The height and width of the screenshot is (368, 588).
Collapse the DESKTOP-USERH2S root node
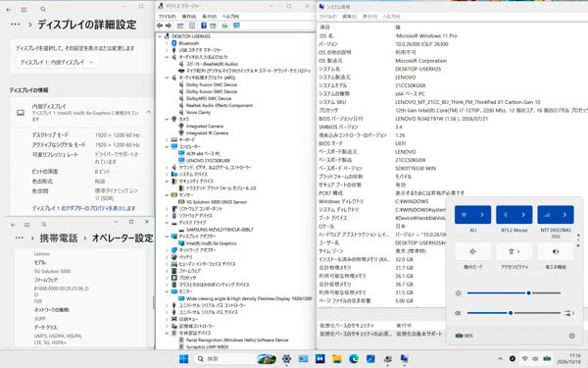pyautogui.click(x=160, y=36)
